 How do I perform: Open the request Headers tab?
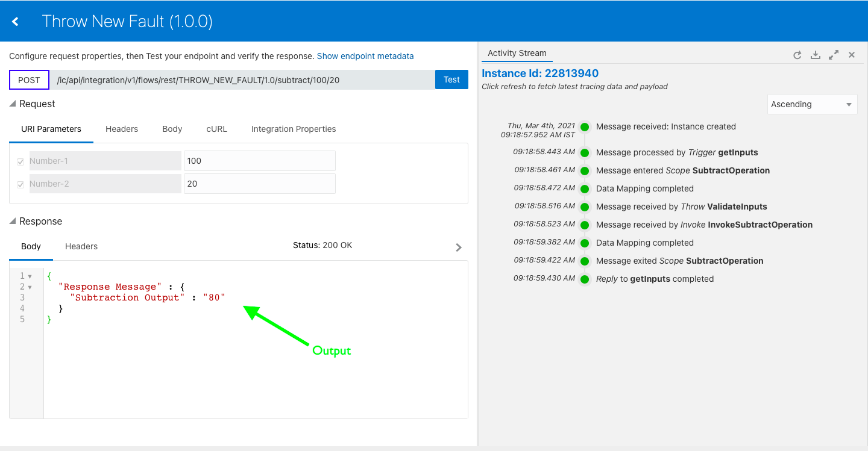pos(122,129)
